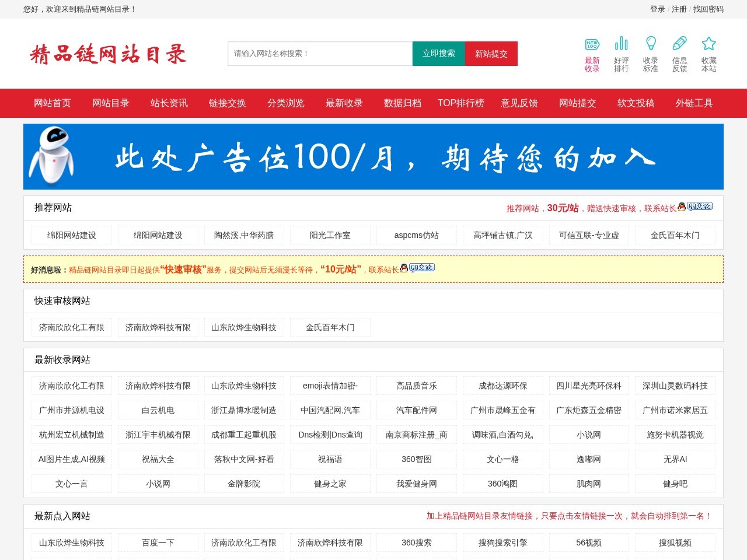Click QQ交谈 icon in 推荐网站 header
The image size is (747, 560).
click(695, 206)
